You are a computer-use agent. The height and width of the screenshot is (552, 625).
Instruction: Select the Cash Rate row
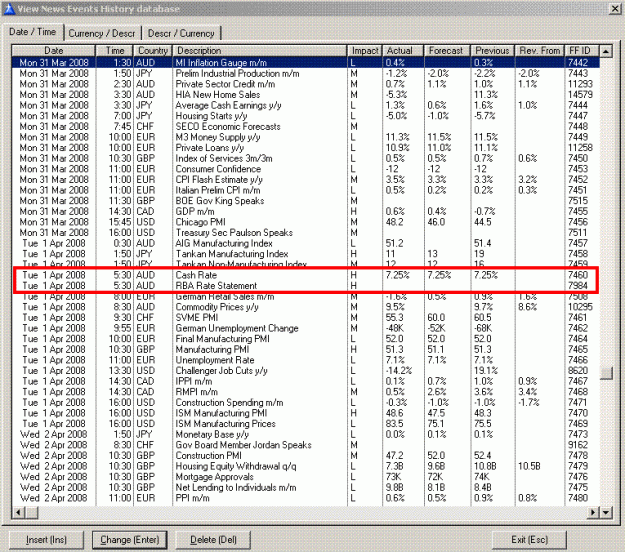click(305, 275)
